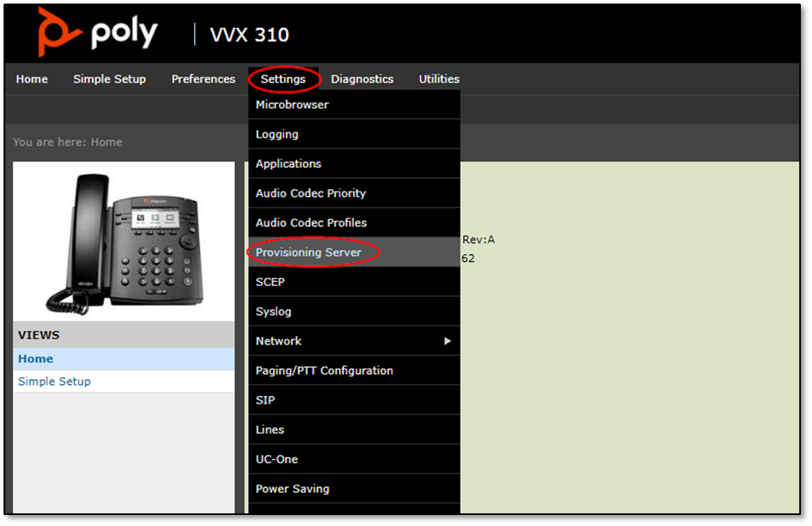Click the VVX 310 phone image
812x526 pixels.
(124, 243)
